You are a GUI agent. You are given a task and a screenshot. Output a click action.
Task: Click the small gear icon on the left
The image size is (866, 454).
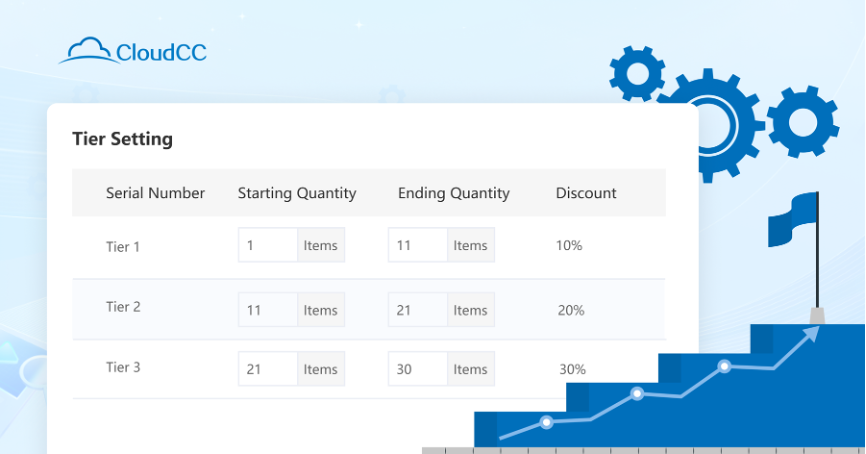636,73
